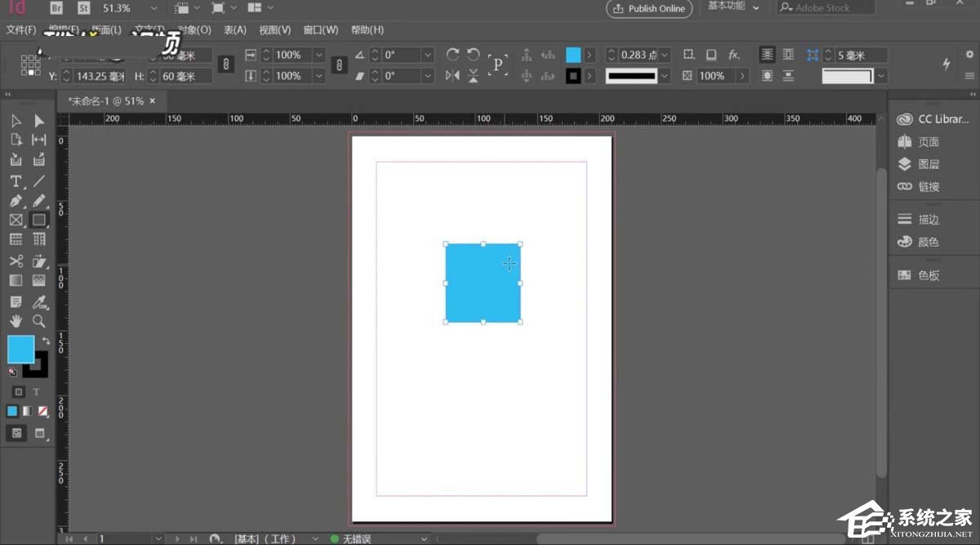Screen dimensions: 980x545
Task: Open the CC Libraries panel
Action: pos(933,119)
